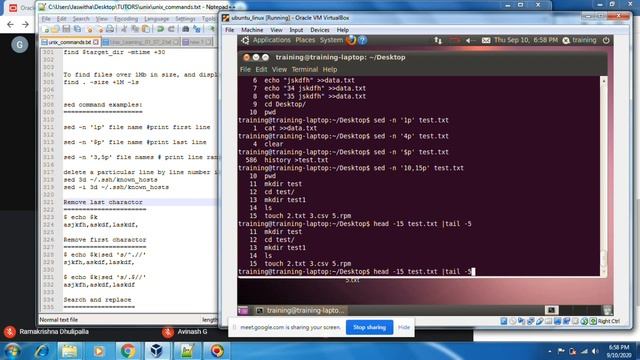Open VirtualBox from the Windows taskbar
The width and height of the screenshot is (640, 360).
click(157, 351)
